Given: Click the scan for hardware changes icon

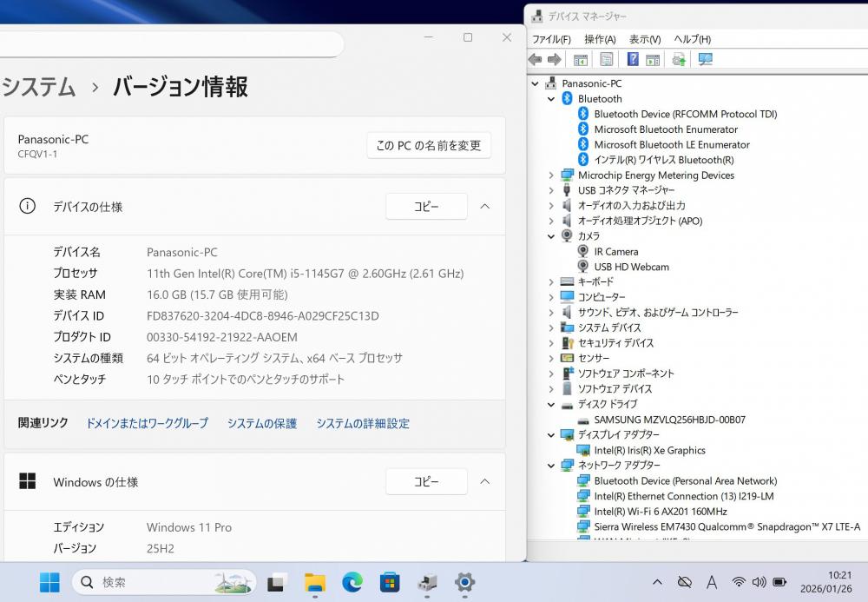Looking at the screenshot, I should click(x=706, y=60).
